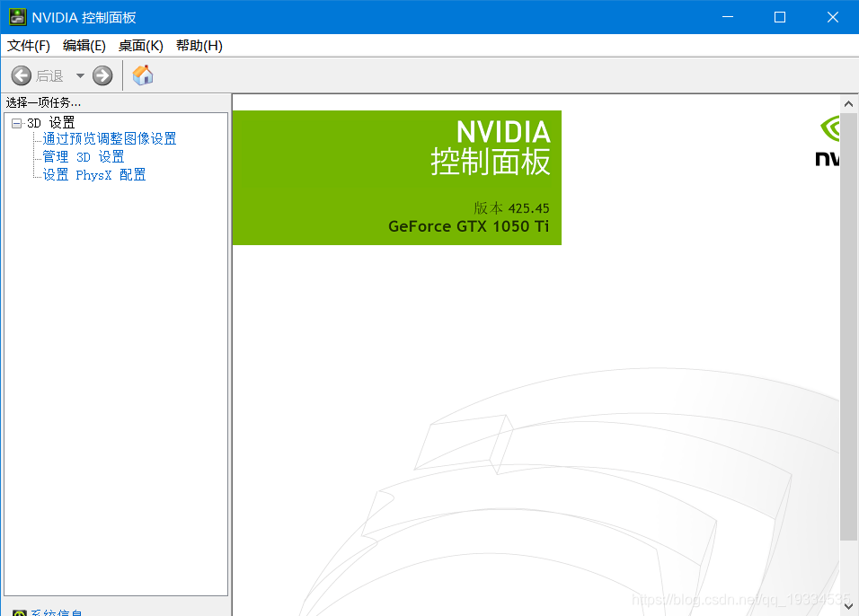Click the vertical scrollbar thumb
Screen dimensions: 859x616
tap(848, 327)
